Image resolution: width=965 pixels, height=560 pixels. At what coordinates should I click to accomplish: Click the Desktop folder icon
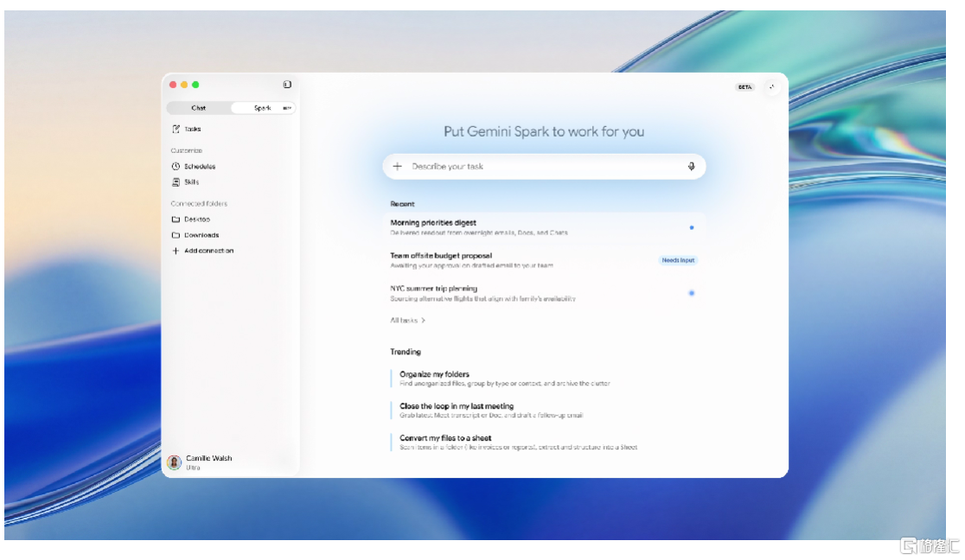click(x=176, y=220)
